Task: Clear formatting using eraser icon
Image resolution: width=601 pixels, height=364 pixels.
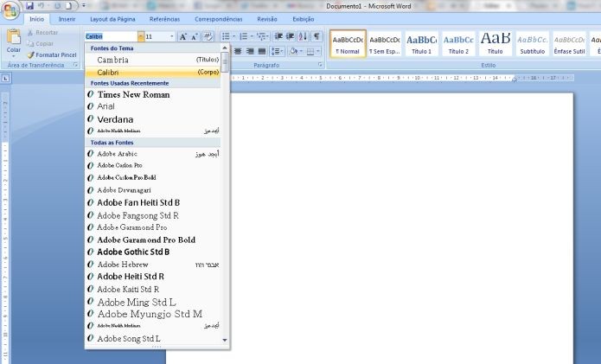Action: (x=208, y=36)
